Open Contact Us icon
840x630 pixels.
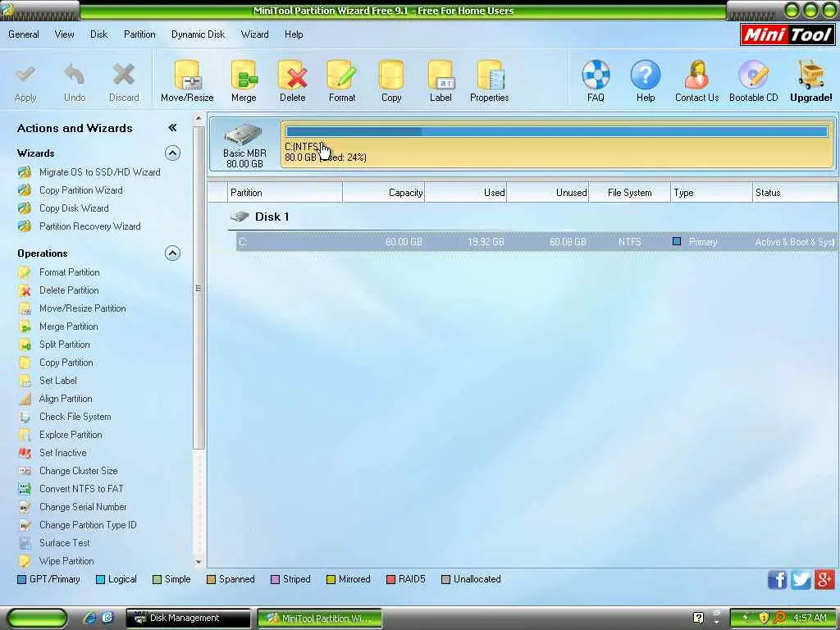click(x=696, y=75)
